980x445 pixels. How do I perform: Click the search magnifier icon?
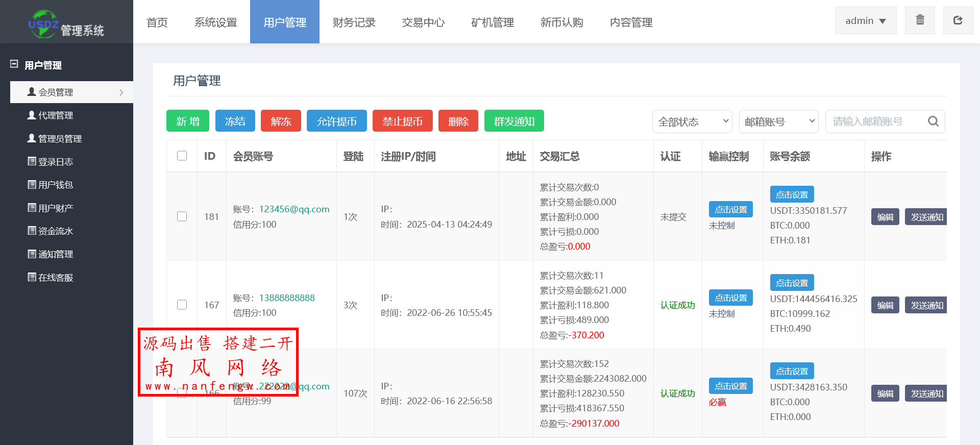point(933,121)
